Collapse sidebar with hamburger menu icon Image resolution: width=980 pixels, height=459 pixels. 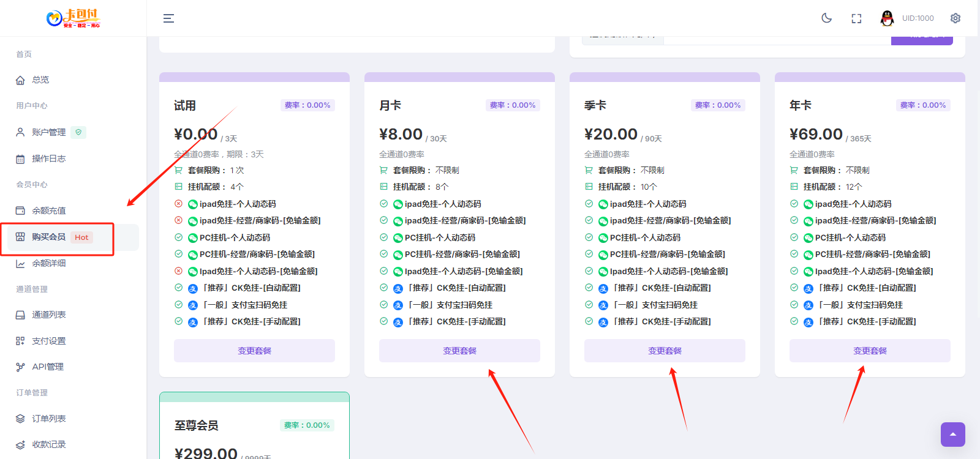pos(168,18)
